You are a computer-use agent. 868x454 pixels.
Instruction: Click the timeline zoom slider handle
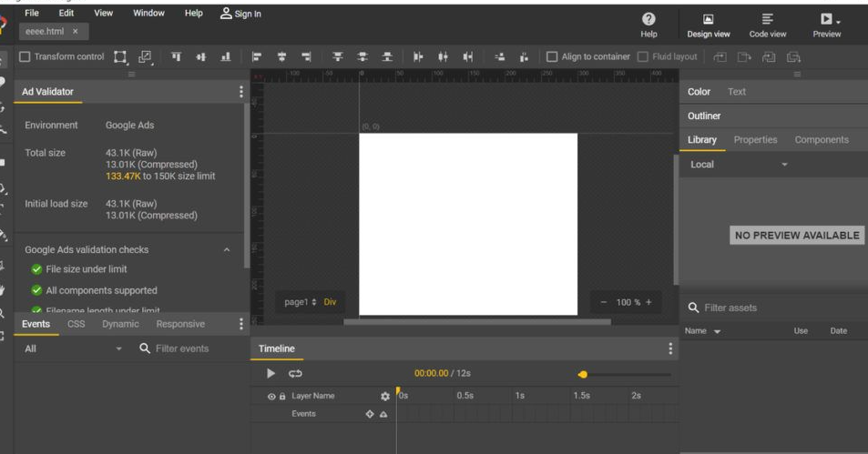coord(582,374)
